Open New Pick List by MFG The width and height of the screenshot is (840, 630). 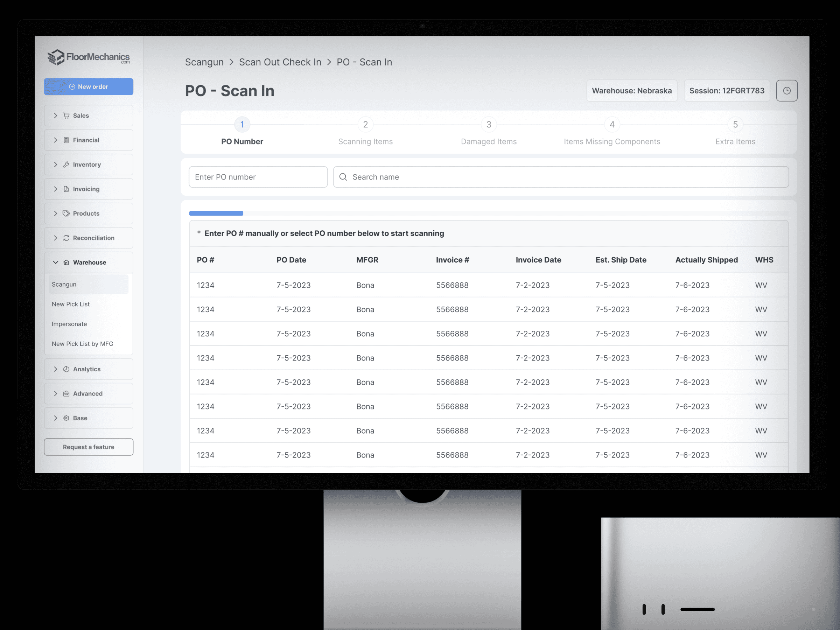(82, 344)
